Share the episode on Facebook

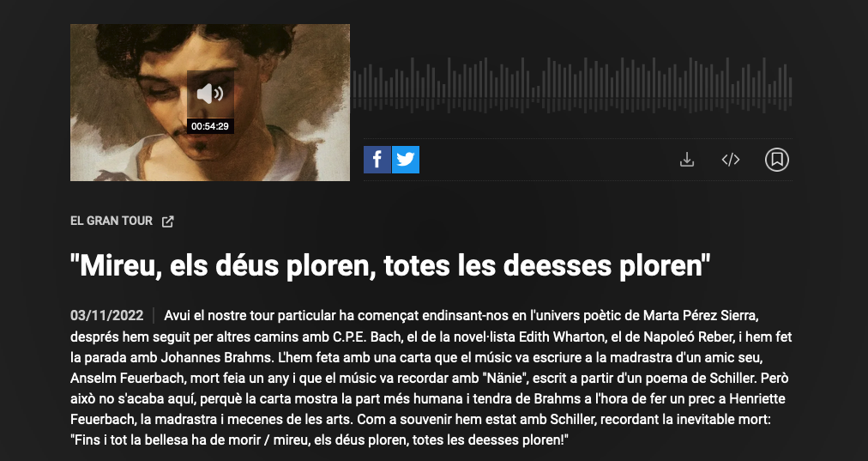point(377,160)
